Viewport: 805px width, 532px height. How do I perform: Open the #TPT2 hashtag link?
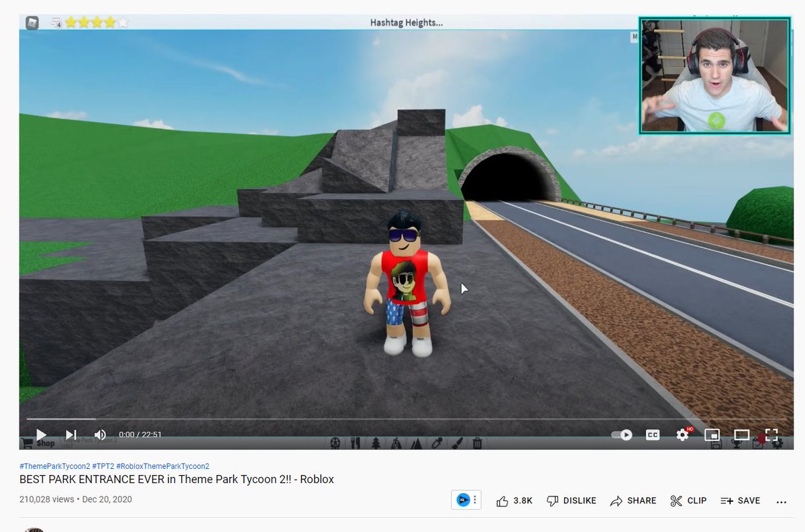tap(103, 466)
